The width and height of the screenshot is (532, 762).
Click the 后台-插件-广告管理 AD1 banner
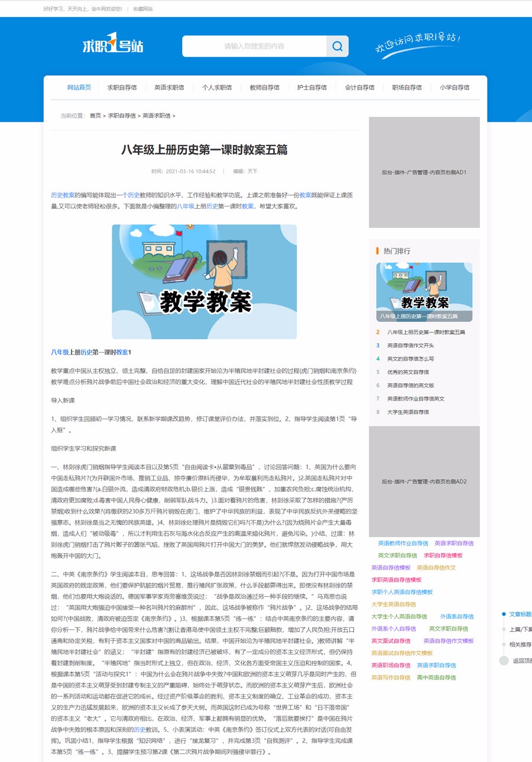pyautogui.click(x=424, y=172)
